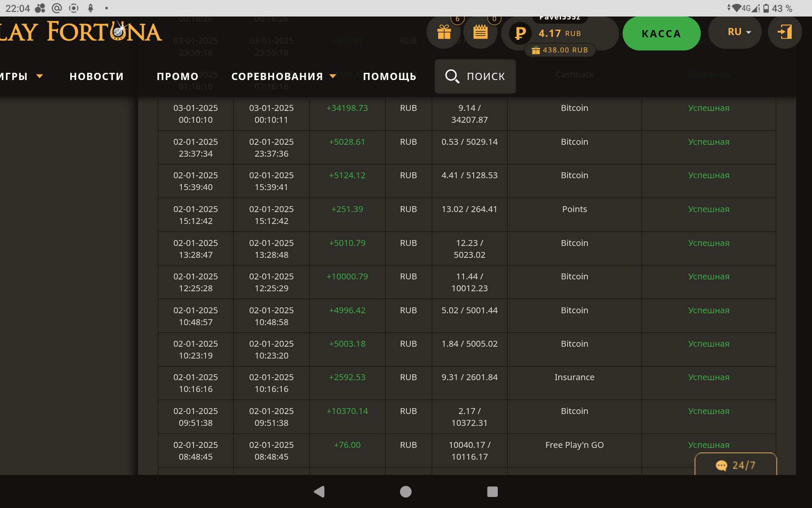
Task: Click the search magnifier icon
Action: pos(452,76)
